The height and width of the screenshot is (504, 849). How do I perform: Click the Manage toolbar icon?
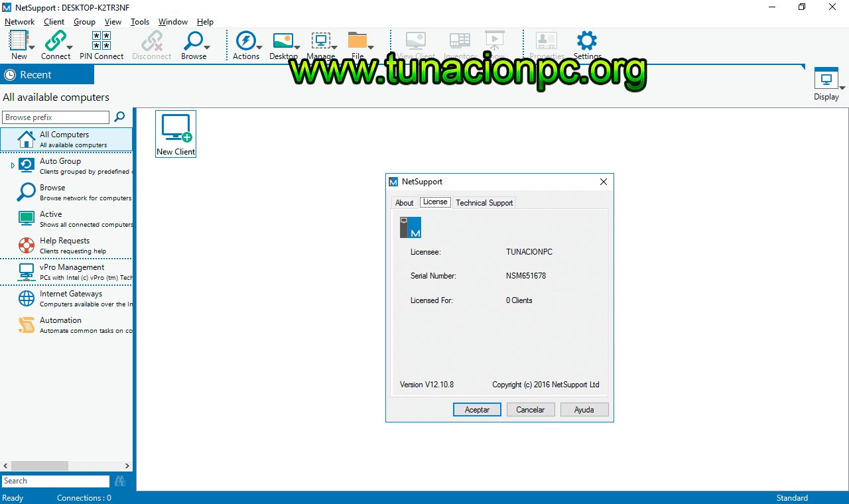tap(320, 41)
